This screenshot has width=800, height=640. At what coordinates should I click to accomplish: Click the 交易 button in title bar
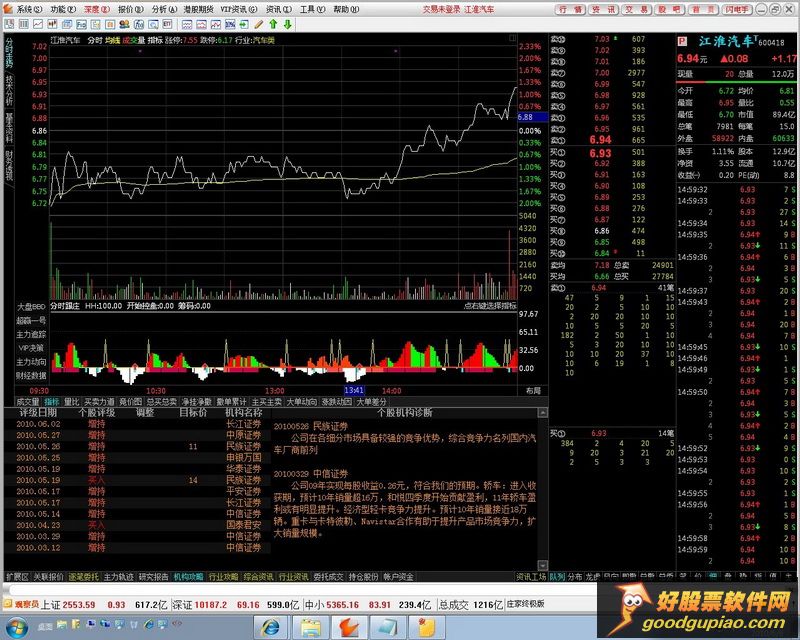click(636, 9)
